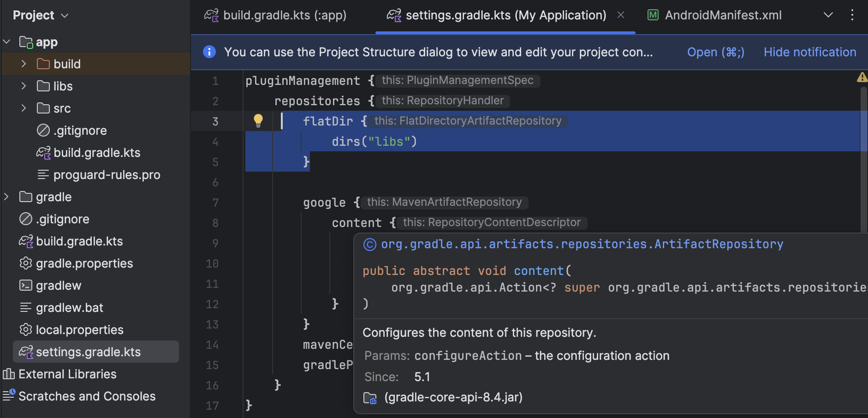The height and width of the screenshot is (418, 868).
Task: Click the lightbulb quick-fix icon on line 3
Action: (258, 121)
